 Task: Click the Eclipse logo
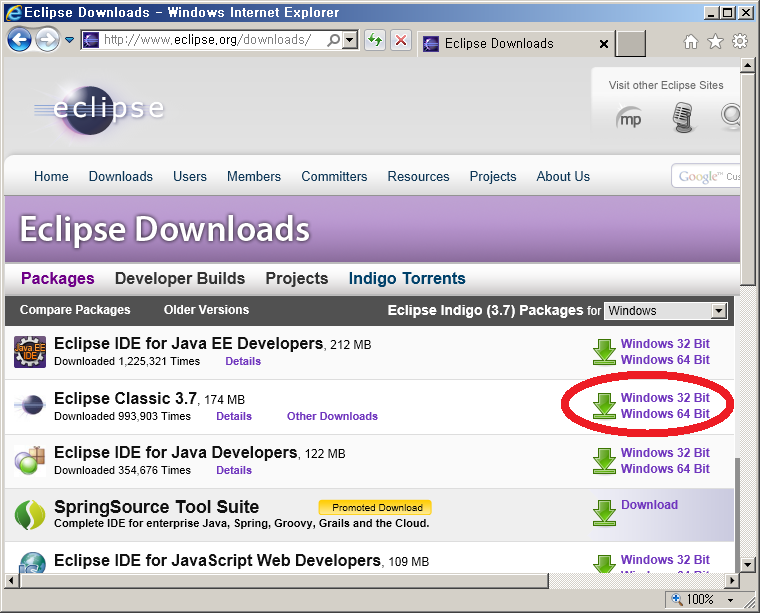[x=100, y=109]
